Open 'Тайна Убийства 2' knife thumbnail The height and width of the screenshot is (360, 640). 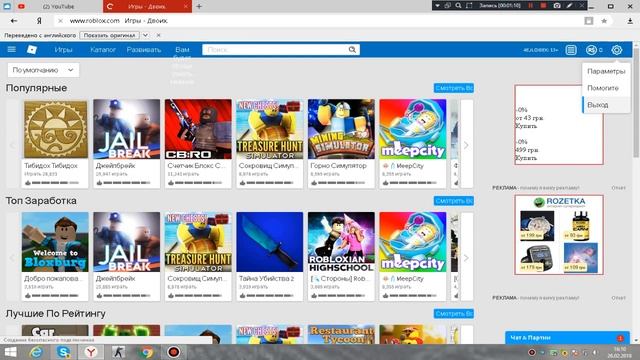point(270,242)
